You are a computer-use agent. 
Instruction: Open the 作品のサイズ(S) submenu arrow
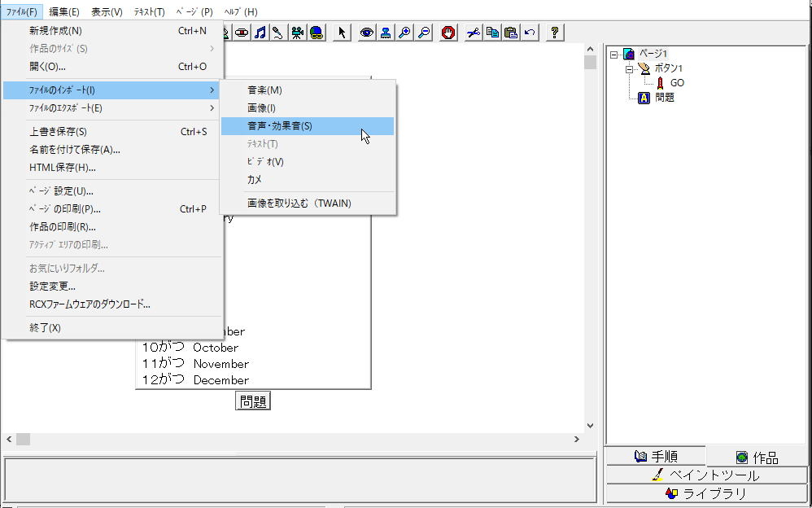(x=212, y=49)
